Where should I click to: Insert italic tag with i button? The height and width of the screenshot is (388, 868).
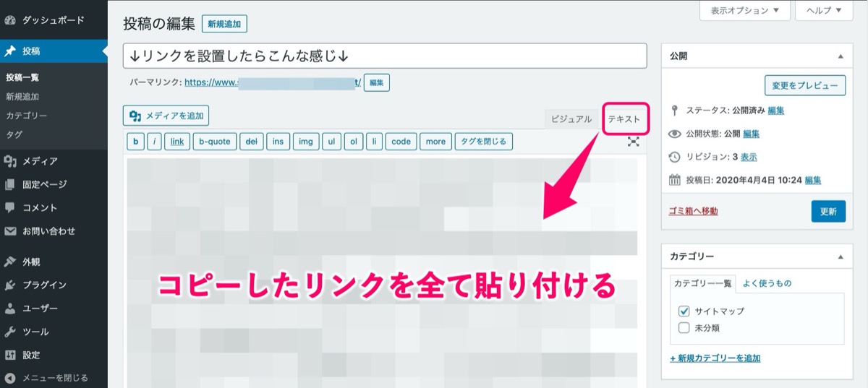154,142
